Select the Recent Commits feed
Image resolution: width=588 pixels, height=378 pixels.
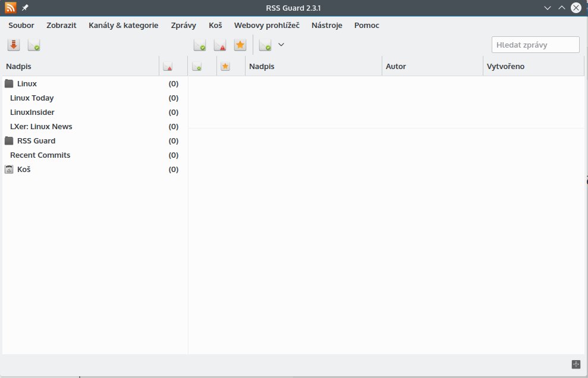(40, 155)
